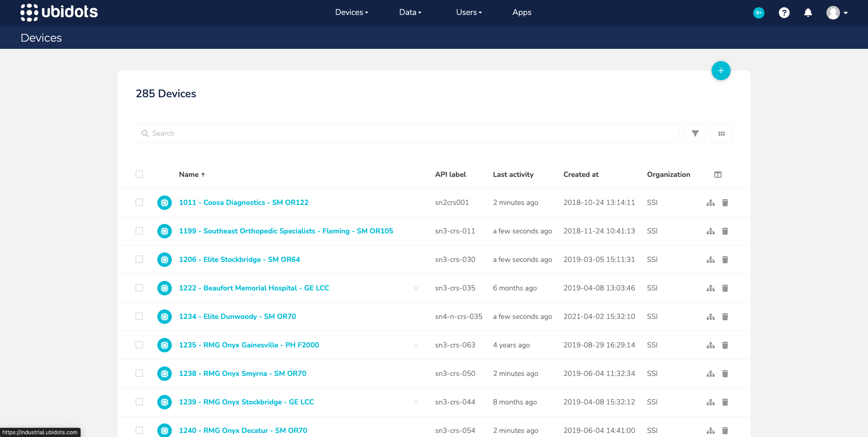Click the Organization column header

(x=669, y=175)
